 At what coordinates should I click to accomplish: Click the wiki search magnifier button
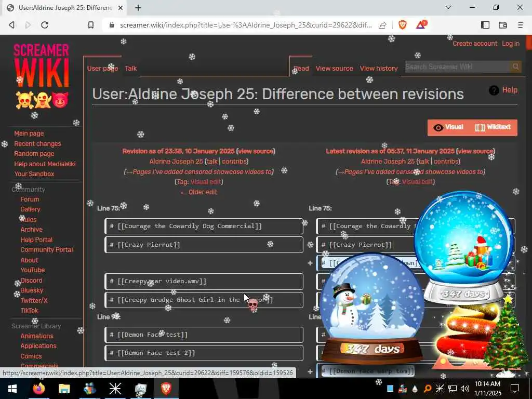tap(515, 67)
